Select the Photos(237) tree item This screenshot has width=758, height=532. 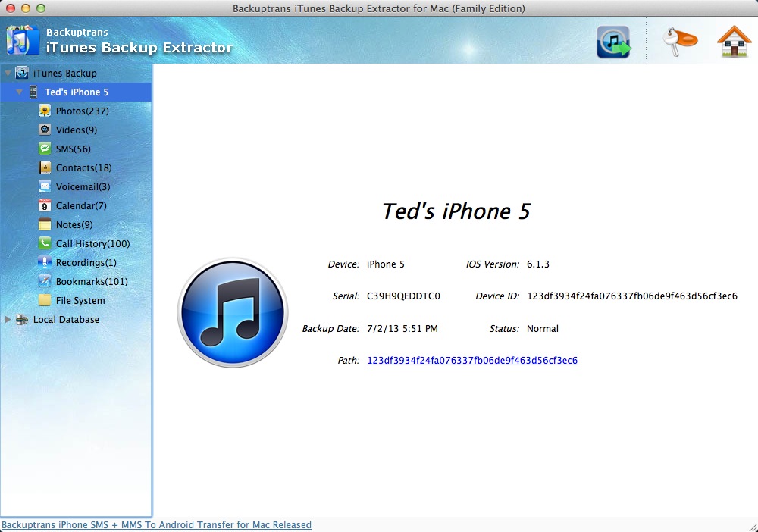point(82,111)
